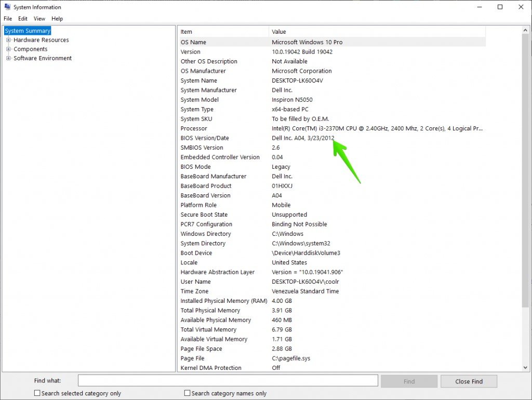Screen dimensions: 532x400
Task: Select the BIOS Mode row
Action: click(332, 167)
